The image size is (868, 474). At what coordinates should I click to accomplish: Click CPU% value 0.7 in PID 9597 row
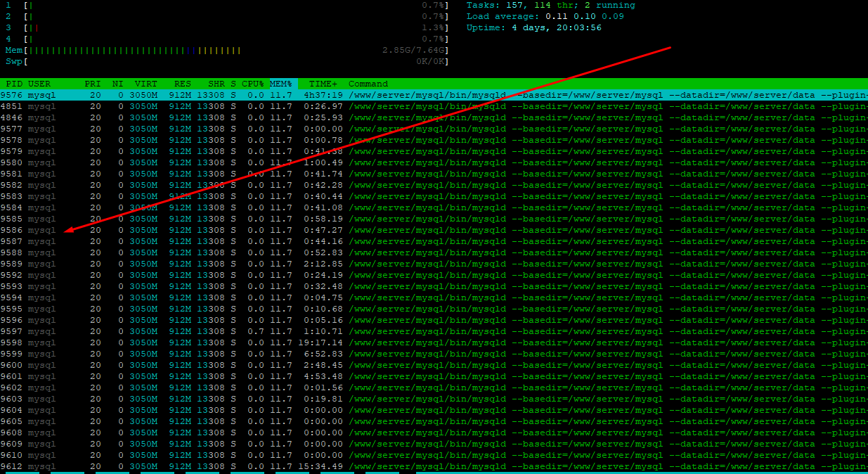click(x=256, y=331)
